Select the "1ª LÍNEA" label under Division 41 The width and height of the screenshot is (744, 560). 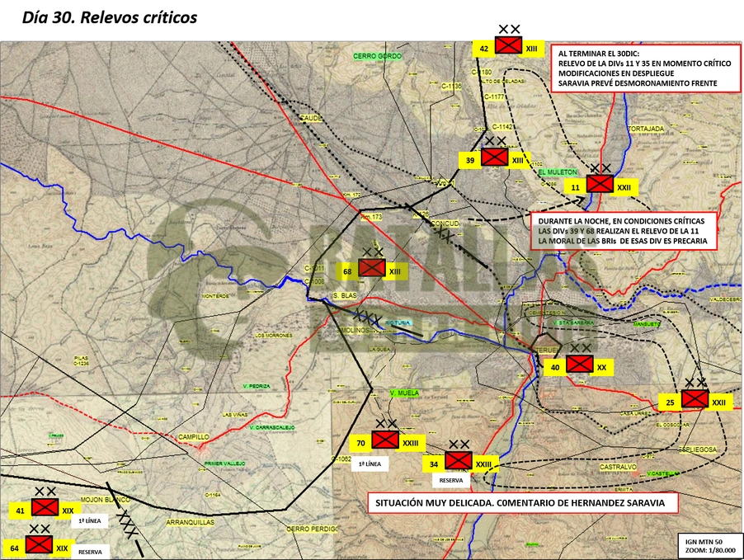pyautogui.click(x=90, y=520)
